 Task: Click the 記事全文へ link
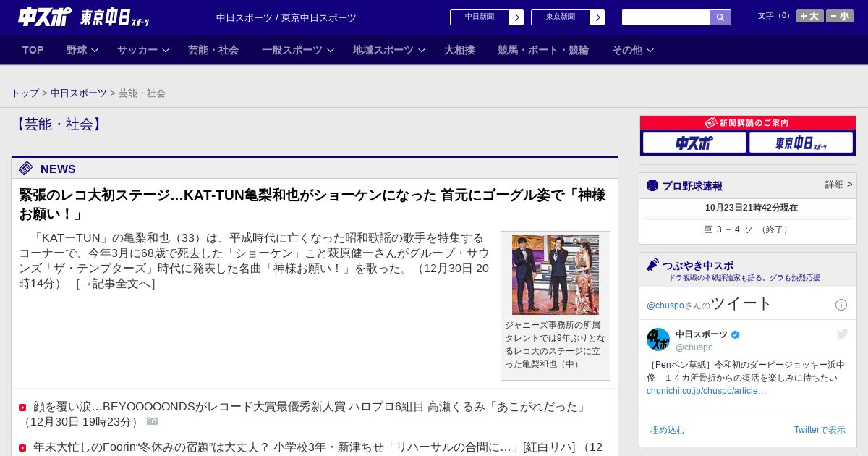pos(116,284)
